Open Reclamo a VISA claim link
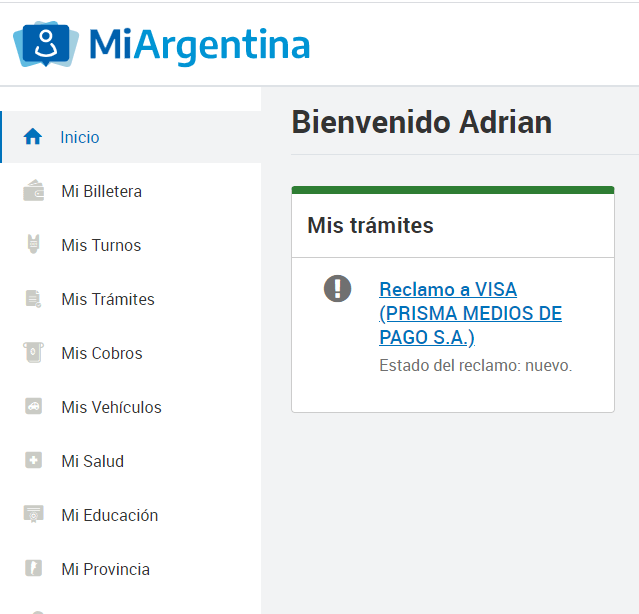639x614 pixels. 470,313
